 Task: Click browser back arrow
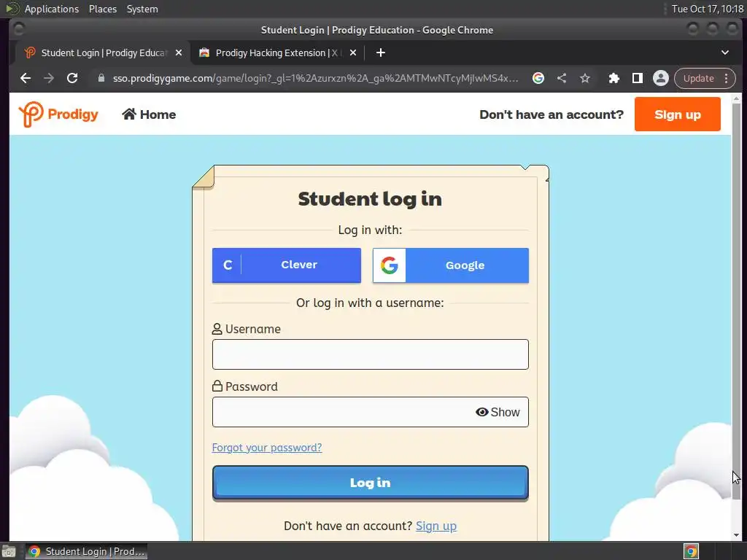(26, 78)
